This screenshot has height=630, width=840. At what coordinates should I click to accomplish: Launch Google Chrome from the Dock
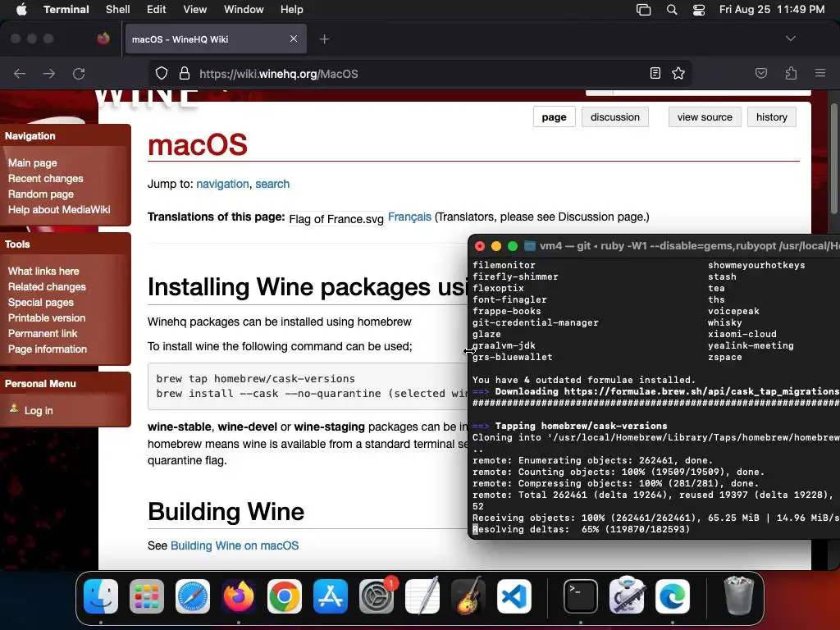[x=285, y=596]
